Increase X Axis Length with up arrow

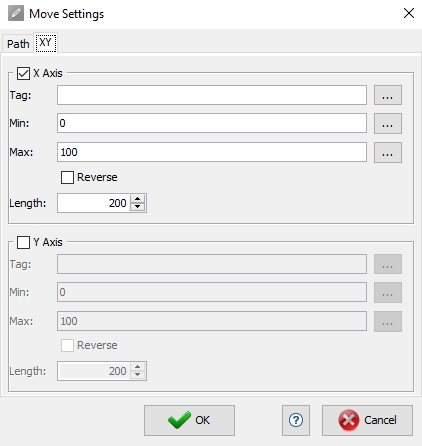click(138, 199)
